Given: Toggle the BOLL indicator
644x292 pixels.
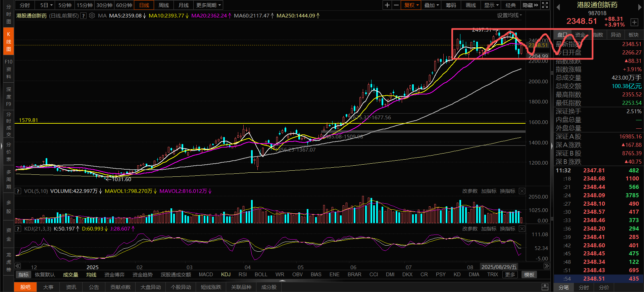Looking at the screenshot, I should click(261, 275).
